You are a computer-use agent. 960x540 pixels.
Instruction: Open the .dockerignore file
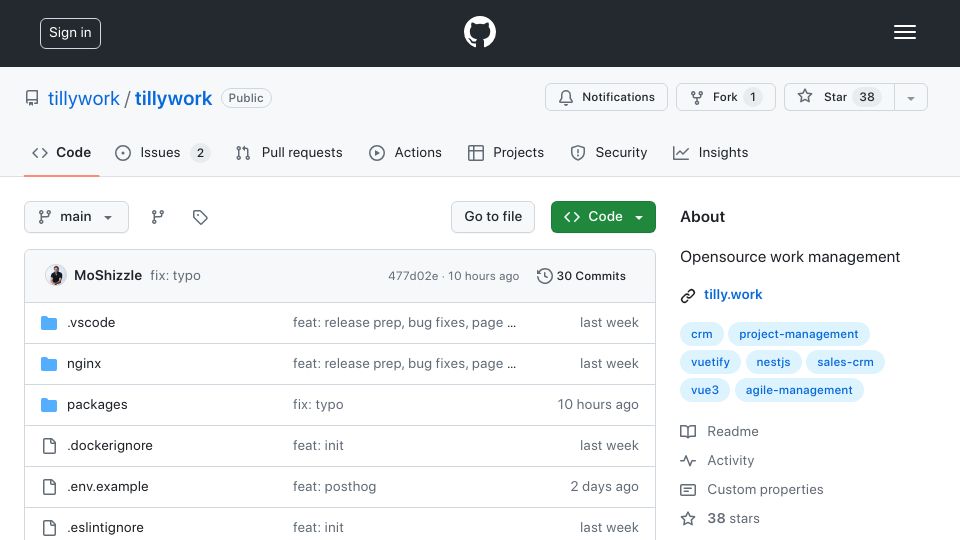[110, 446]
